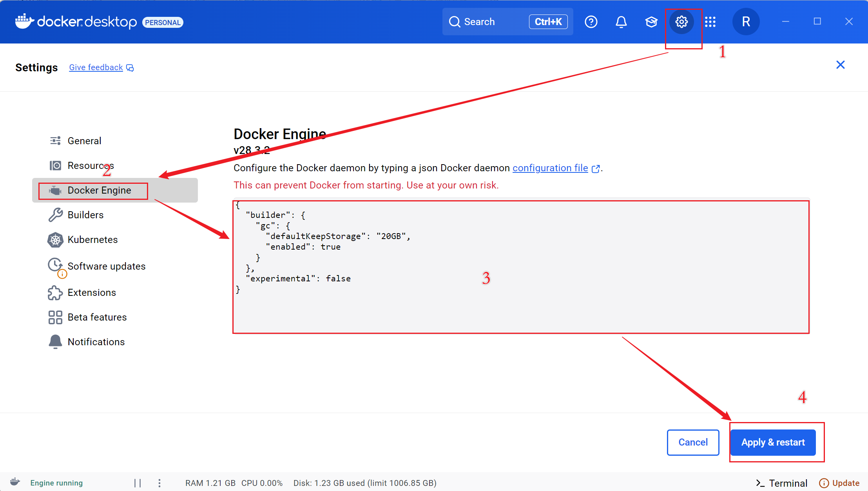Screen dimensions: 868x491
Task: Click the Ctrl+K shortcut badge
Action: (548, 22)
